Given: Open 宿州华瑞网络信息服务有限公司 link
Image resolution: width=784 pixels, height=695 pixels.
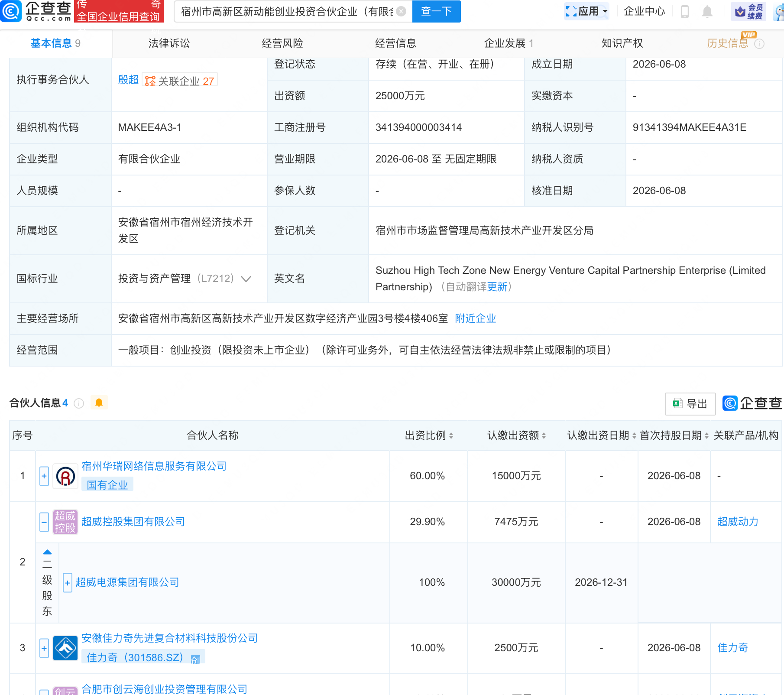Looking at the screenshot, I should pos(154,466).
